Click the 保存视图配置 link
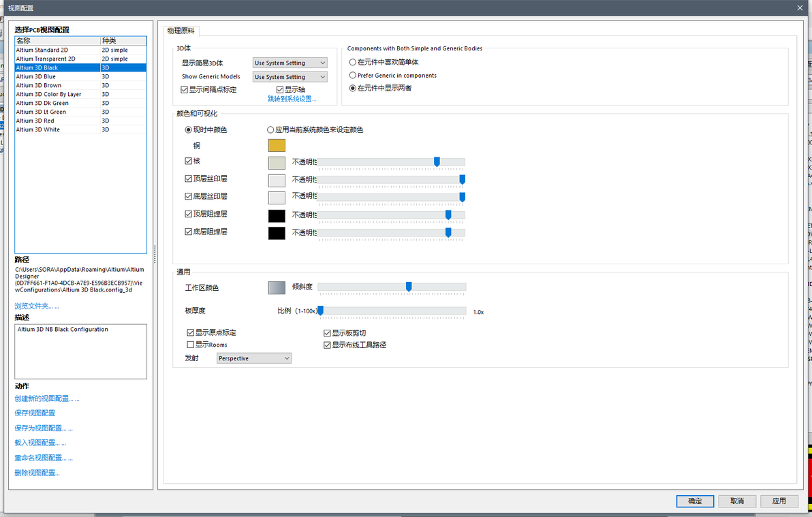 [35, 413]
